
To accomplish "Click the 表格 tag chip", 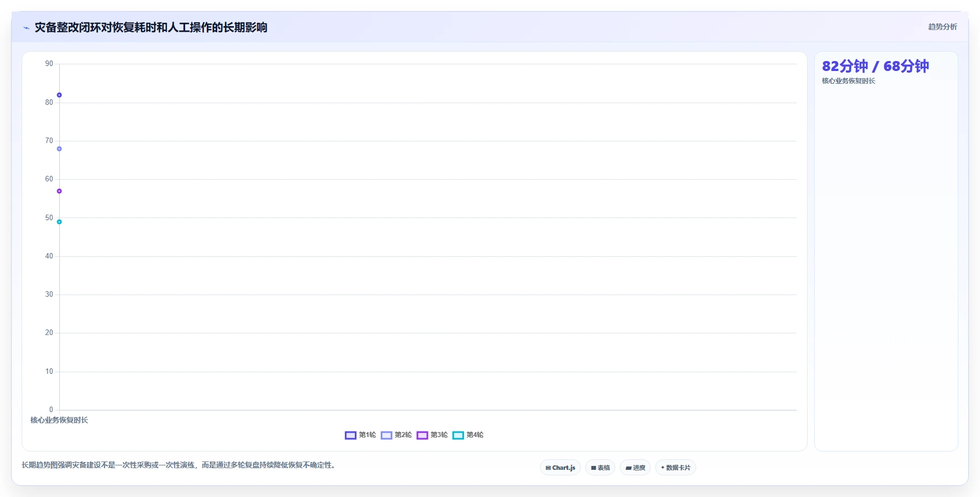I will pyautogui.click(x=600, y=468).
